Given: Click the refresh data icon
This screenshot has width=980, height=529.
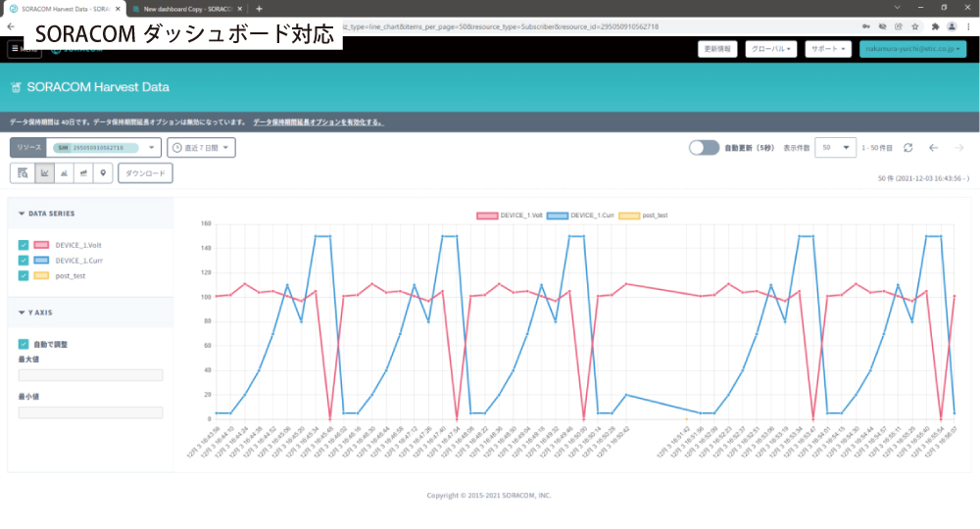Looking at the screenshot, I should point(908,148).
